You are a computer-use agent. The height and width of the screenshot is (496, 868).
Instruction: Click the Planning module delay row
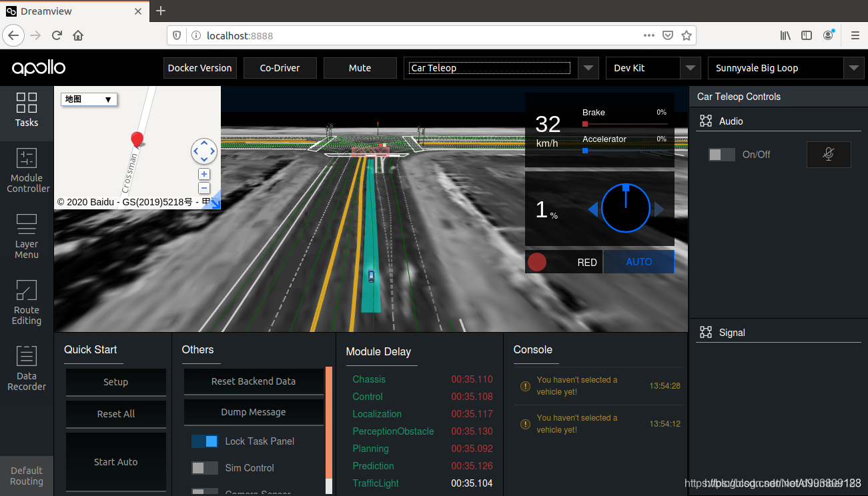tap(422, 449)
